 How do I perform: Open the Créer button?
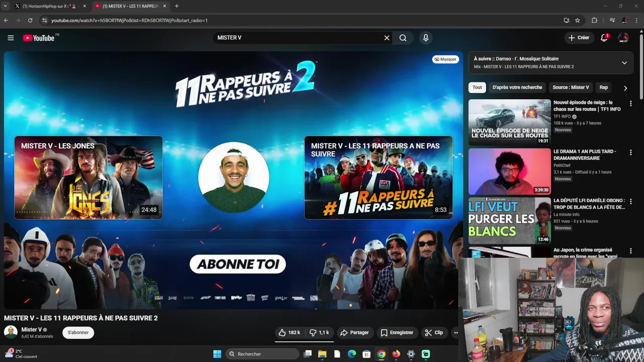tap(579, 38)
